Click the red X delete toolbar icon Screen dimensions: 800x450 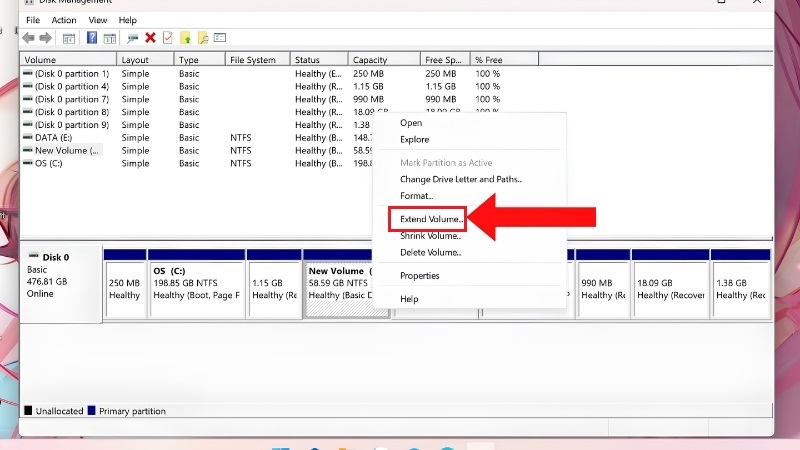(150, 38)
